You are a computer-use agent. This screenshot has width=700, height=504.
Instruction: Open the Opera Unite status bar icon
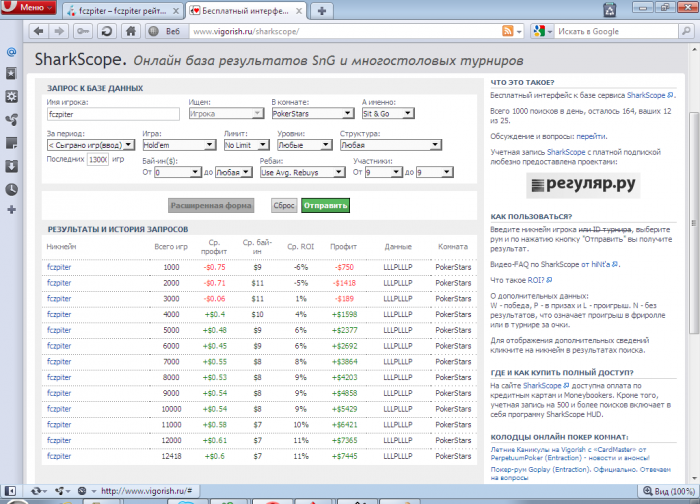(x=62, y=491)
